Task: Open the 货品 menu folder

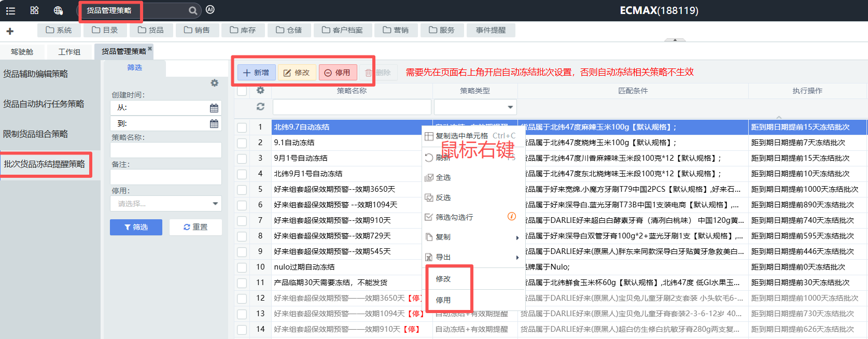Action: 151,30
